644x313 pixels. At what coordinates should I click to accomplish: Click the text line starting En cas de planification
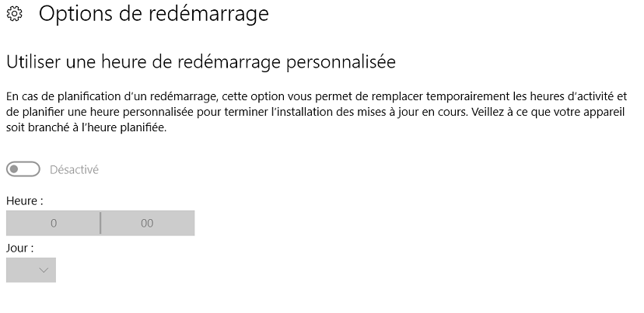[x=317, y=96]
